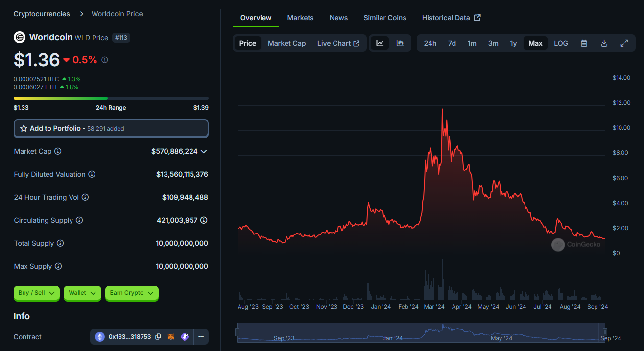Click the Worldcoin logo icon
The width and height of the screenshot is (644, 351).
tap(20, 37)
